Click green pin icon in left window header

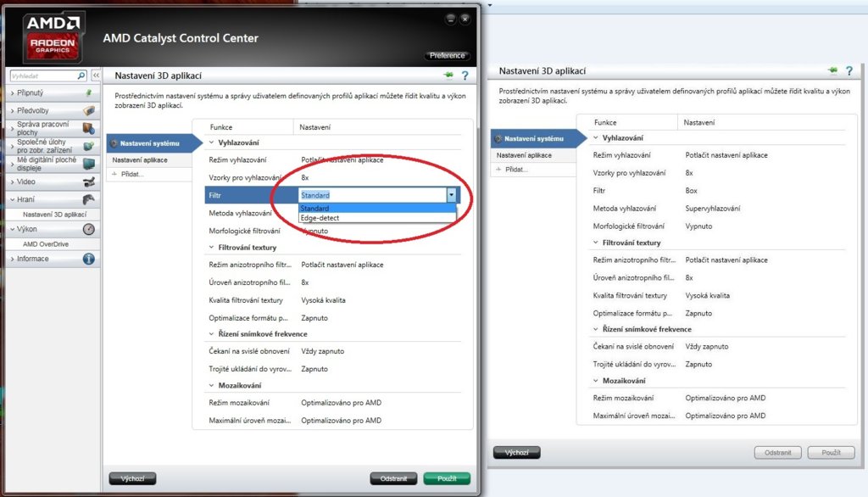[448, 75]
